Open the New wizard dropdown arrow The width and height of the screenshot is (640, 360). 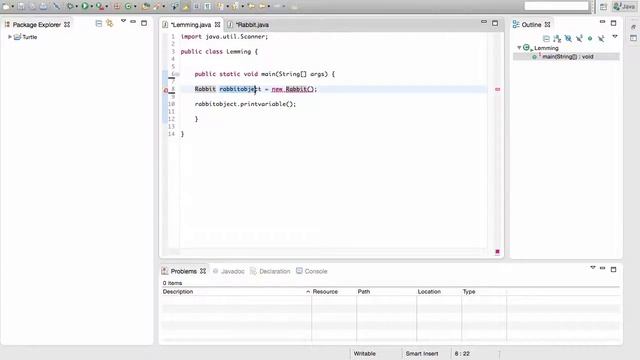(13, 6)
